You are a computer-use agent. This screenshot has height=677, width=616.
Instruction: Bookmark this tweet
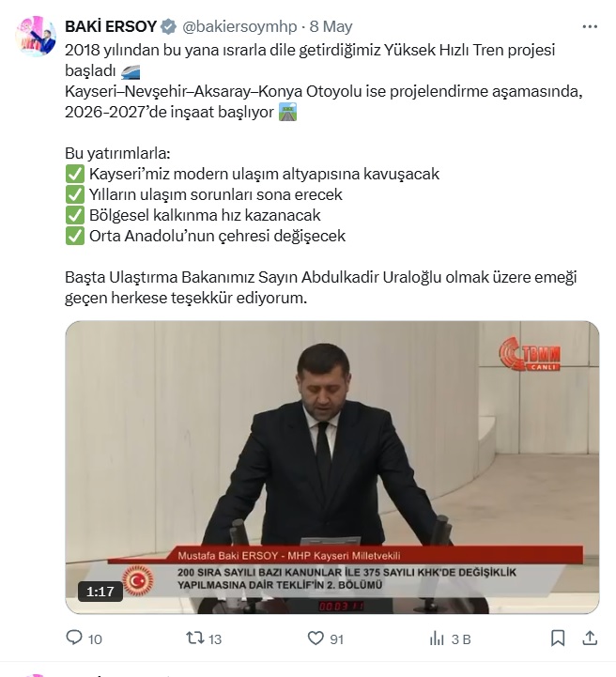pyautogui.click(x=558, y=639)
